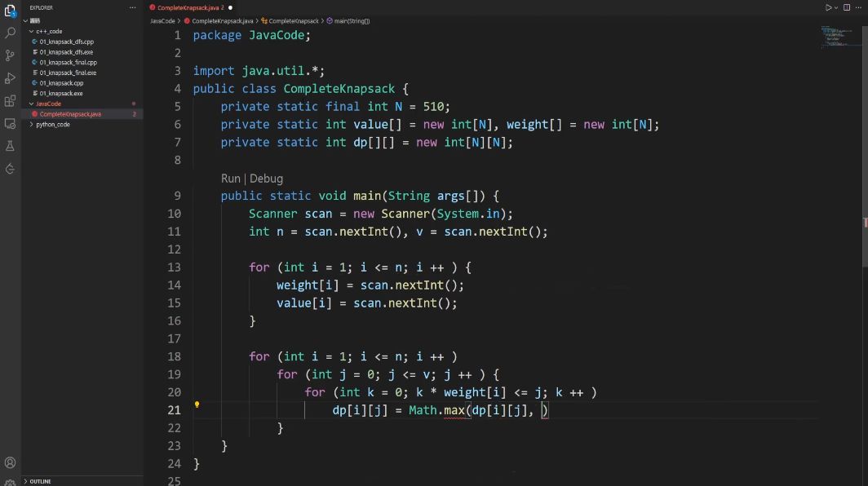Click the split editor icon

coord(846,7)
